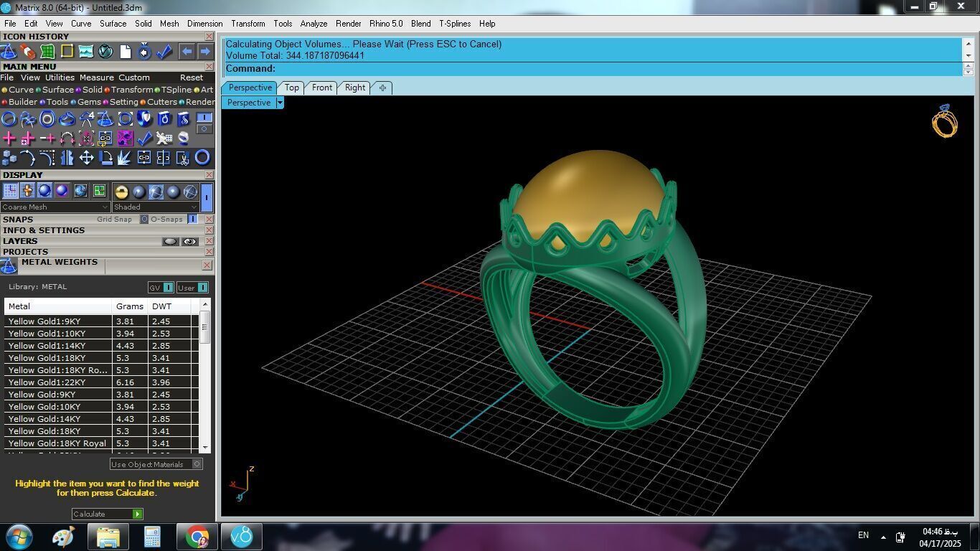The width and height of the screenshot is (980, 551).
Task: Open the T-Splines menu
Action: (455, 24)
